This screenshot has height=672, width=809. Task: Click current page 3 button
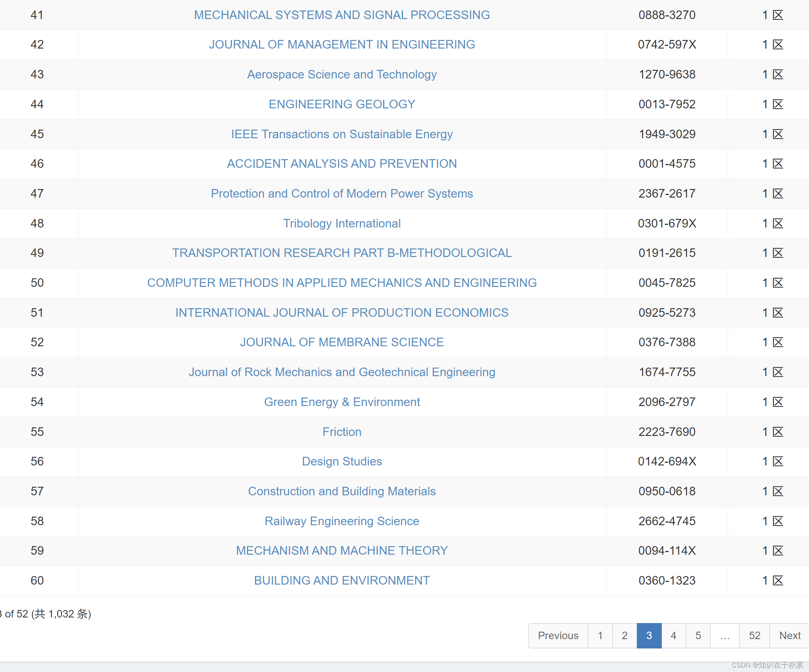pyautogui.click(x=649, y=635)
